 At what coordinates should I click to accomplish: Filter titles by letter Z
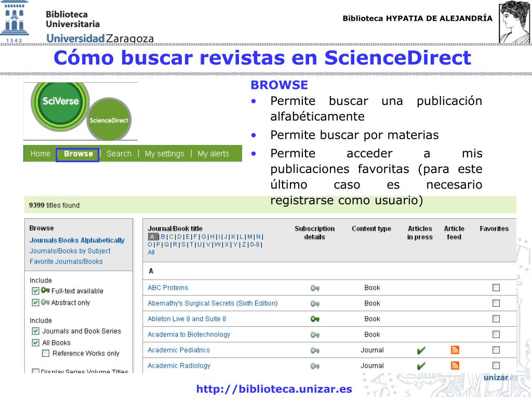244,245
